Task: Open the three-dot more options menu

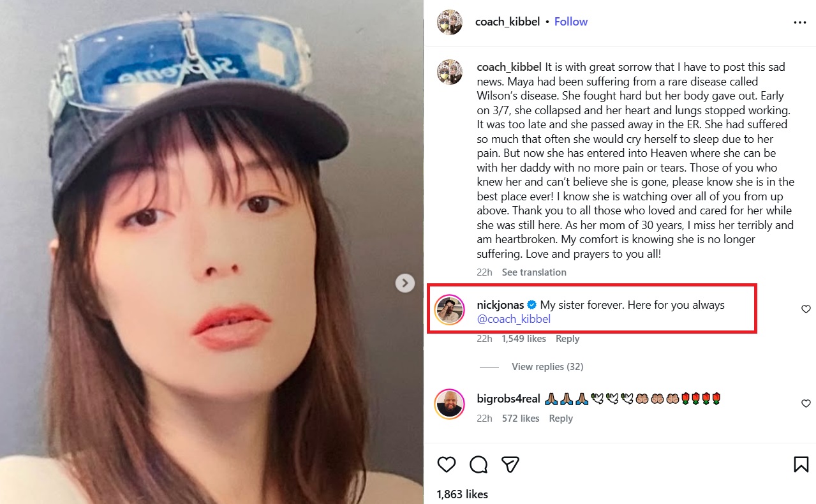Action: pos(800,22)
